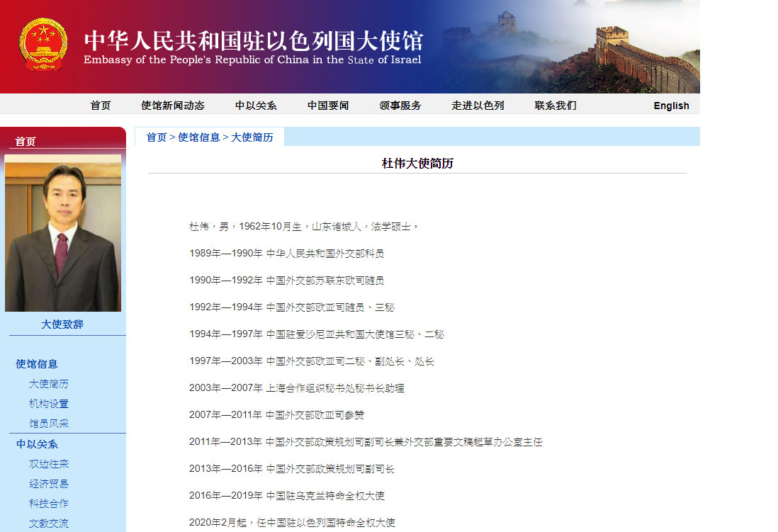Click 大使简历 in the breadcrumb
778x532 pixels.
252,137
